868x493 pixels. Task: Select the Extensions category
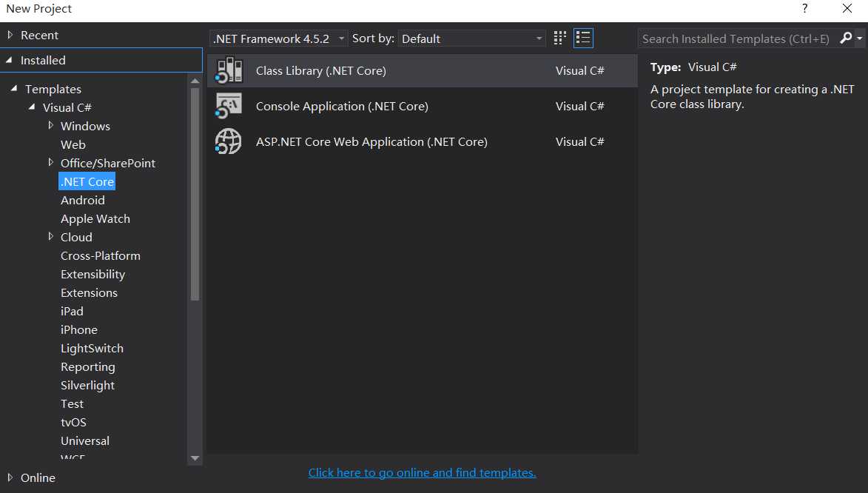(89, 292)
